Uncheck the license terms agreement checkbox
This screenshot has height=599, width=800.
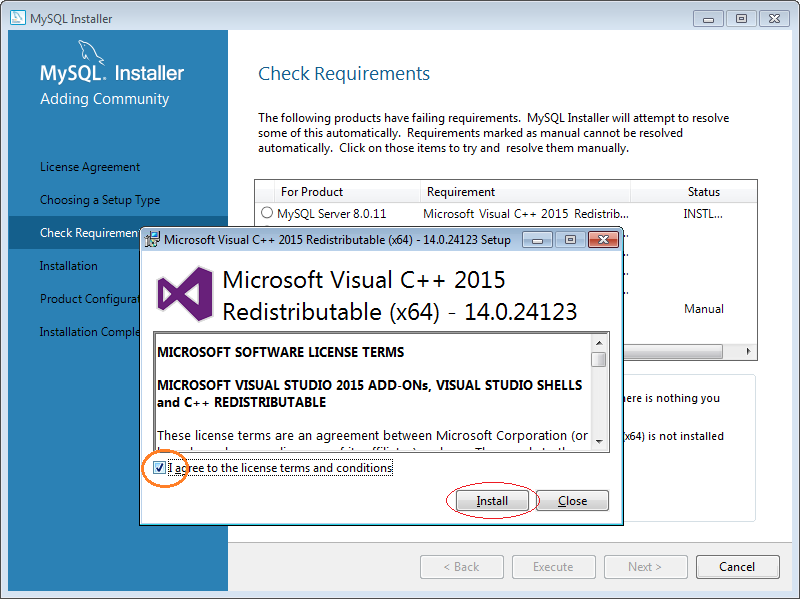point(159,467)
